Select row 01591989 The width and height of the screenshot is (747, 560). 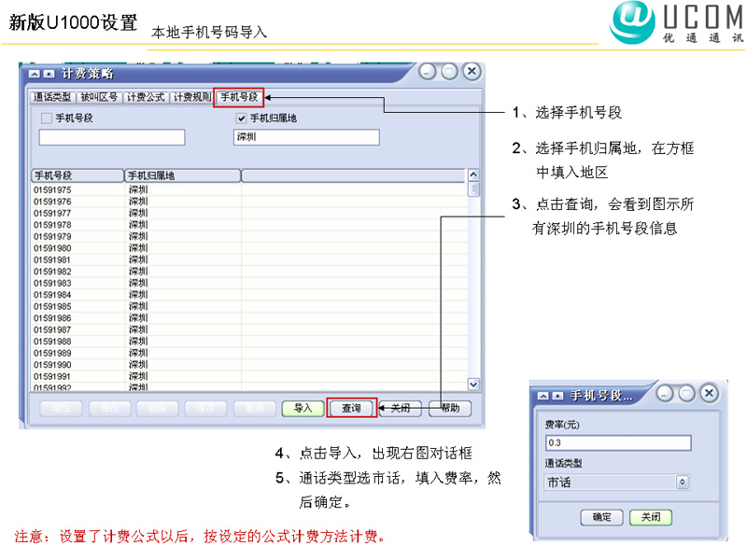[249, 354]
